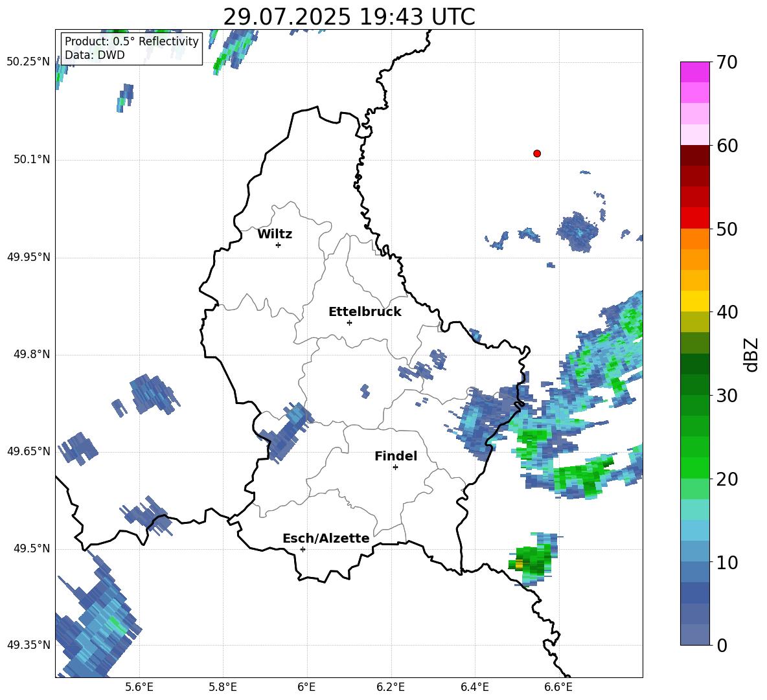The height and width of the screenshot is (700, 767).
Task: Select the Esch/Alzette city label
Action: (x=326, y=538)
